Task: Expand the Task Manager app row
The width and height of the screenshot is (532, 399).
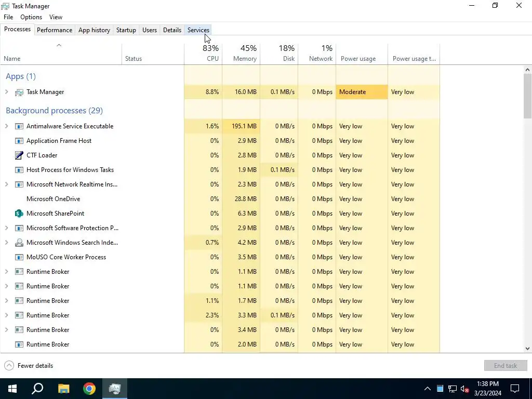Action: pyautogui.click(x=6, y=92)
